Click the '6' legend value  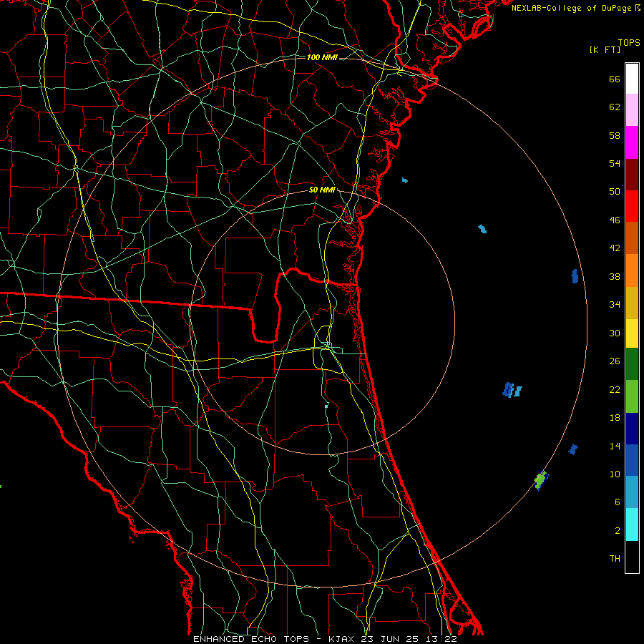tap(618, 502)
